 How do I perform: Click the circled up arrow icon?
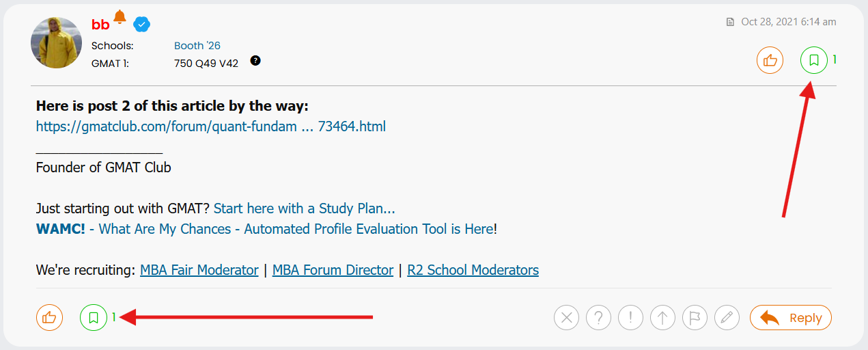tap(662, 317)
